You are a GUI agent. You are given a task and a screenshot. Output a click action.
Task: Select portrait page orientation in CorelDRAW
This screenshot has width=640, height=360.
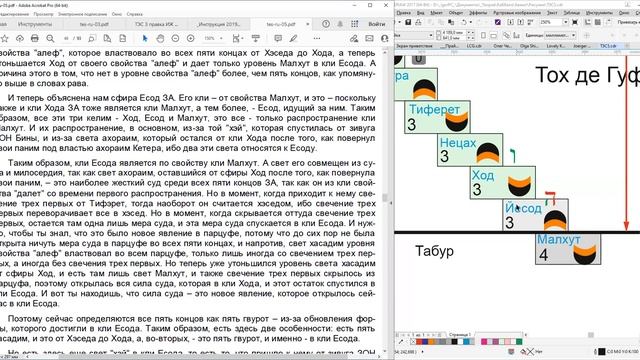coord(483,36)
